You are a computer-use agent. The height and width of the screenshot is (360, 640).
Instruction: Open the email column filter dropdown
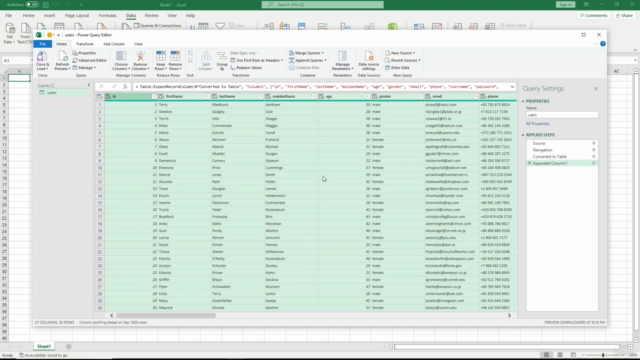[x=476, y=96]
